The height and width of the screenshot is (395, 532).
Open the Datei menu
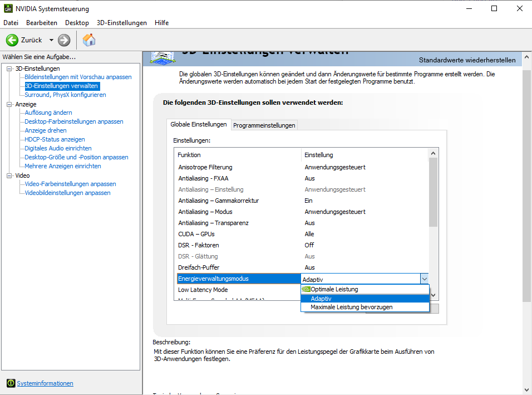(x=11, y=23)
